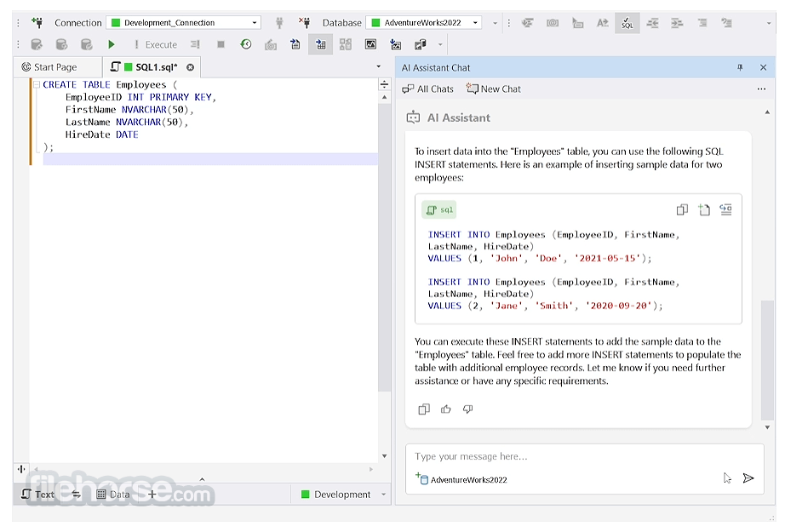Viewport: 785px width, 532px height.
Task: Copy the SQL code block
Action: (x=682, y=209)
